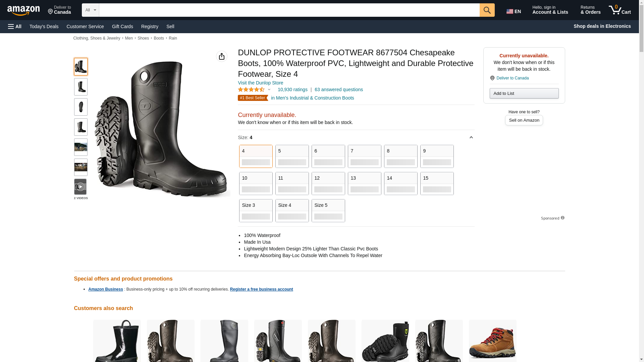
Task: Visit the Dunlop Store link
Action: pyautogui.click(x=260, y=83)
